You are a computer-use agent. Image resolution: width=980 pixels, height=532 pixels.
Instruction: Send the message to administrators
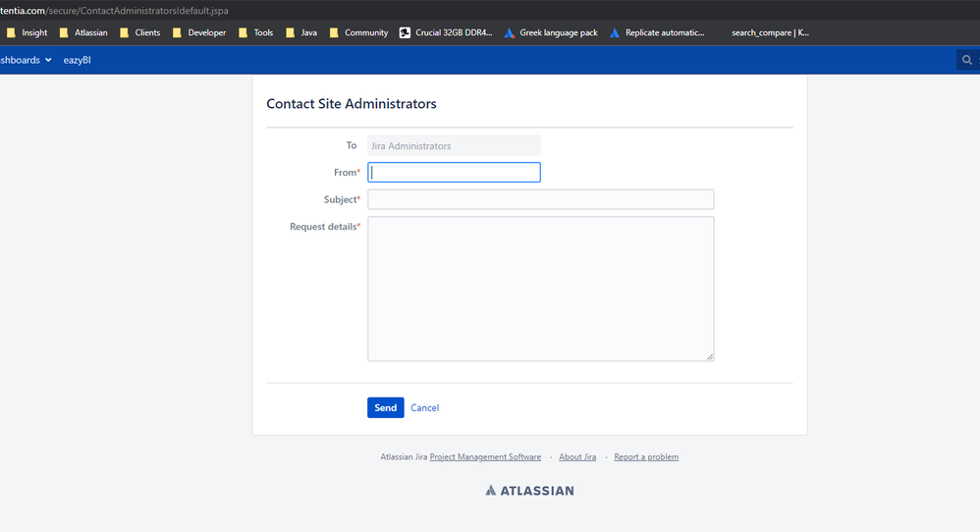[386, 407]
